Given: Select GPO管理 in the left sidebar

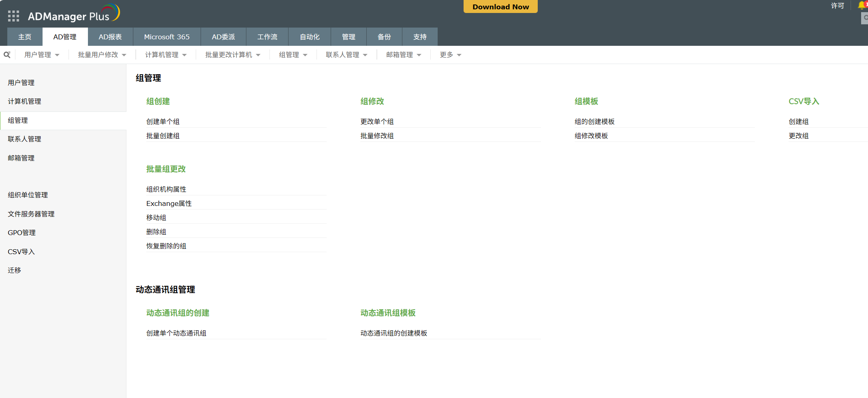Looking at the screenshot, I should (x=21, y=232).
